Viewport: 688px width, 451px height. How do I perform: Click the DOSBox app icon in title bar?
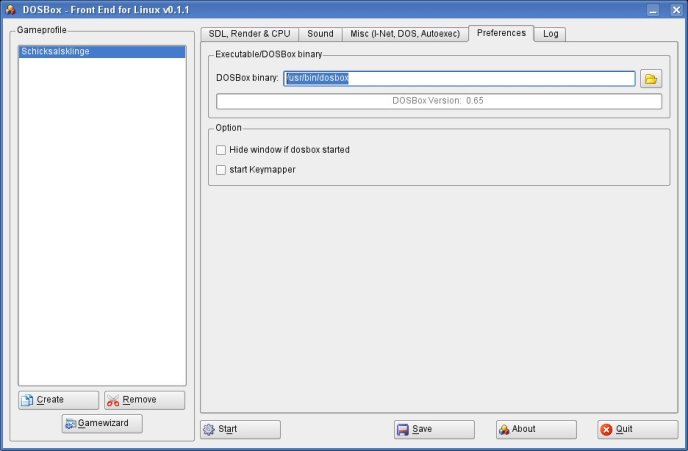click(x=11, y=9)
